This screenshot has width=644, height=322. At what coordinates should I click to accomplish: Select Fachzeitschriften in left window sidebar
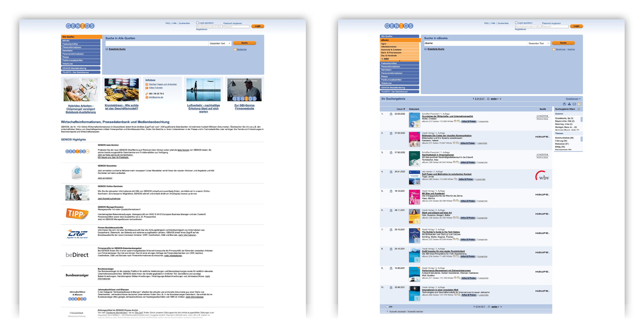pos(81,44)
